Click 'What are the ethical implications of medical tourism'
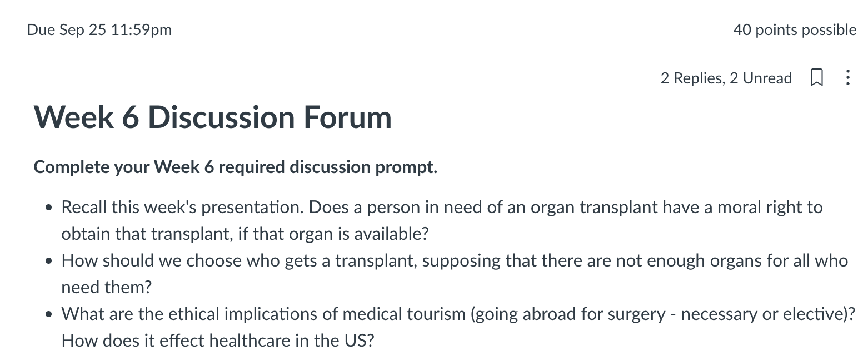868x355 pixels. 263,314
